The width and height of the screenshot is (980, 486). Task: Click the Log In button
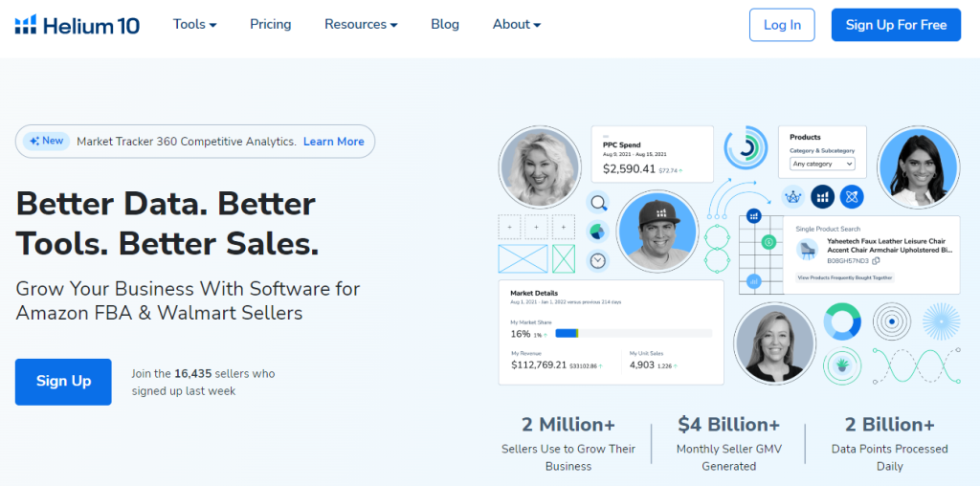782,25
